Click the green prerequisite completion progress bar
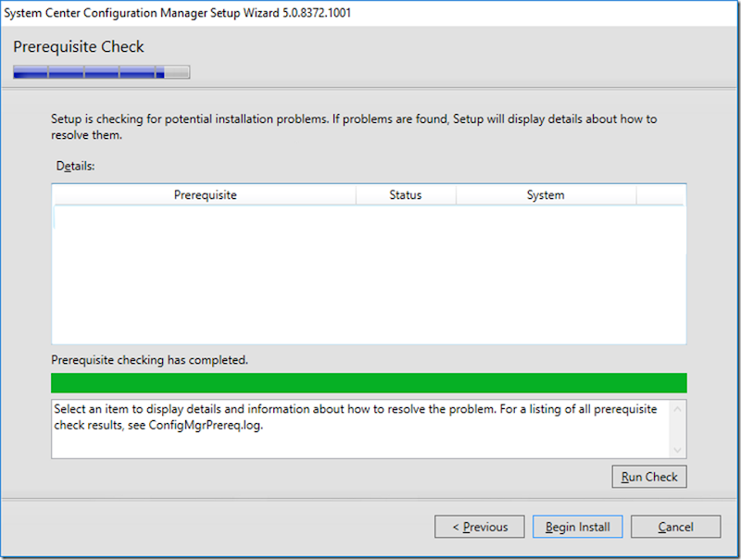The width and height of the screenshot is (741, 560). [369, 383]
